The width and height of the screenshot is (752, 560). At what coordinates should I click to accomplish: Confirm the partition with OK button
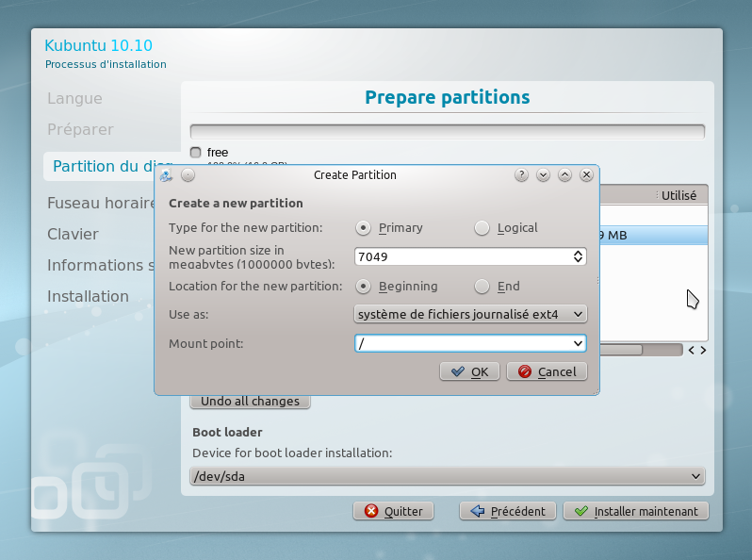(469, 371)
